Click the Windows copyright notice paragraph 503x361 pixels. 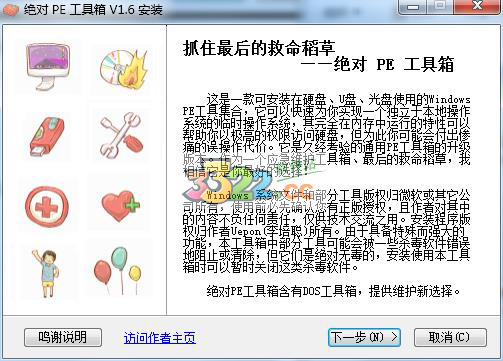coord(327,231)
